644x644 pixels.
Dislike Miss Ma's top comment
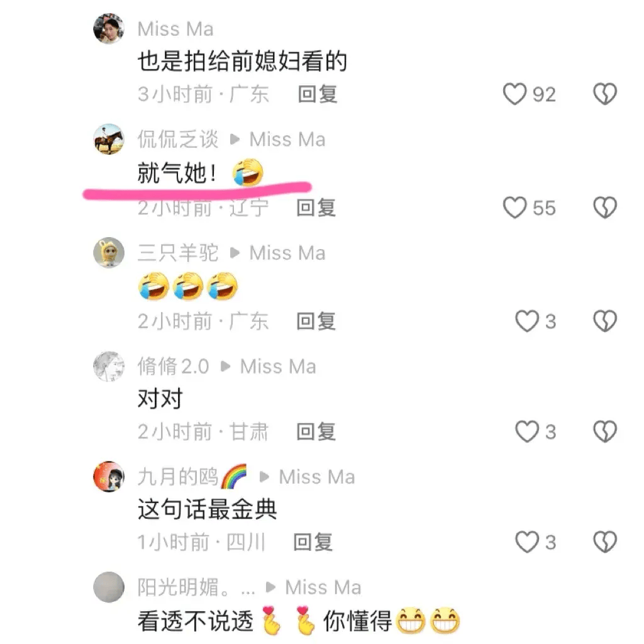605,94
